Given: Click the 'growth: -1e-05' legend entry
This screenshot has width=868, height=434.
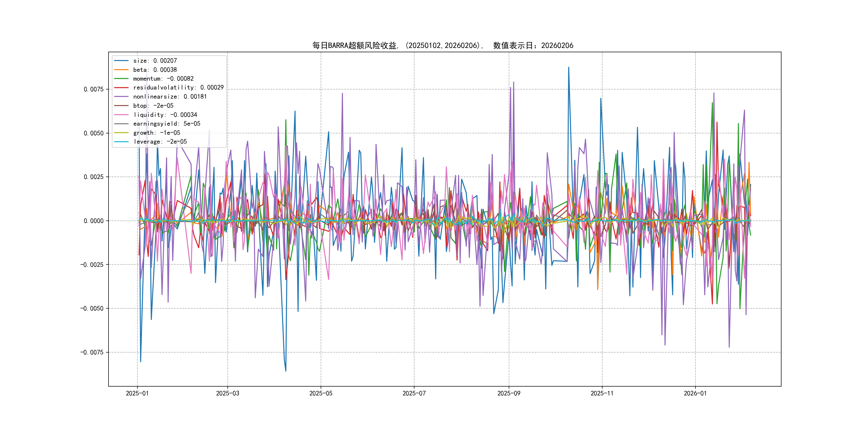Looking at the screenshot, I should coord(156,133).
